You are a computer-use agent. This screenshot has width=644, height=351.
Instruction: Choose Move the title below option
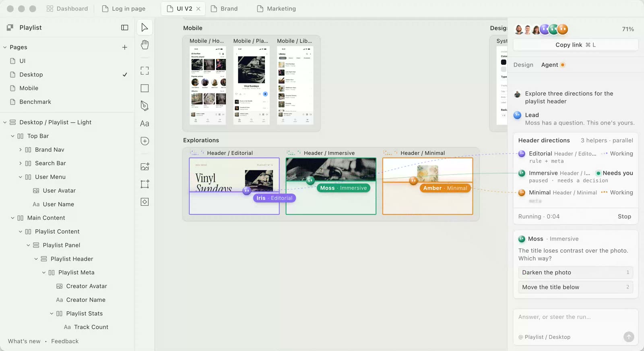[576, 287]
